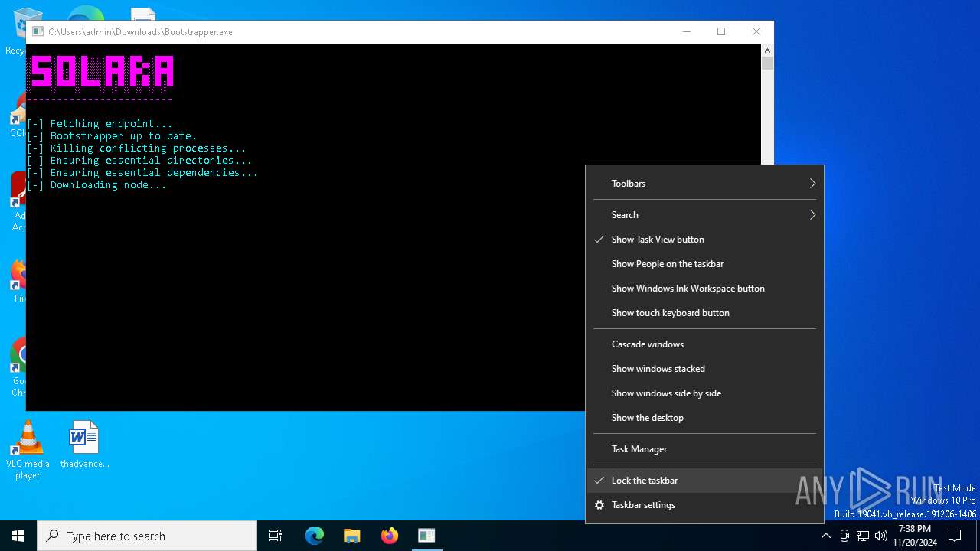The image size is (980, 551).
Task: Click the Taskbar settings gear icon
Action: pyautogui.click(x=599, y=505)
